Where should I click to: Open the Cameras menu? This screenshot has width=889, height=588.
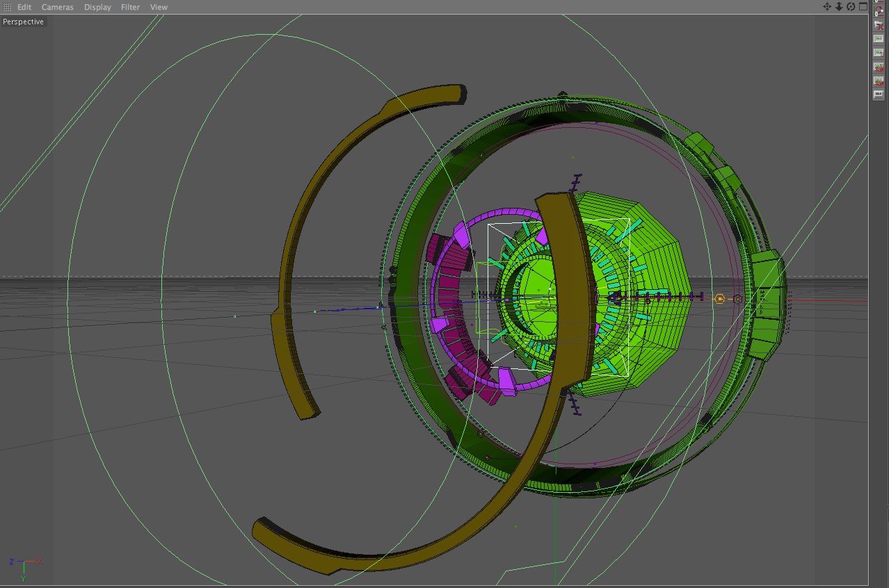tap(57, 7)
